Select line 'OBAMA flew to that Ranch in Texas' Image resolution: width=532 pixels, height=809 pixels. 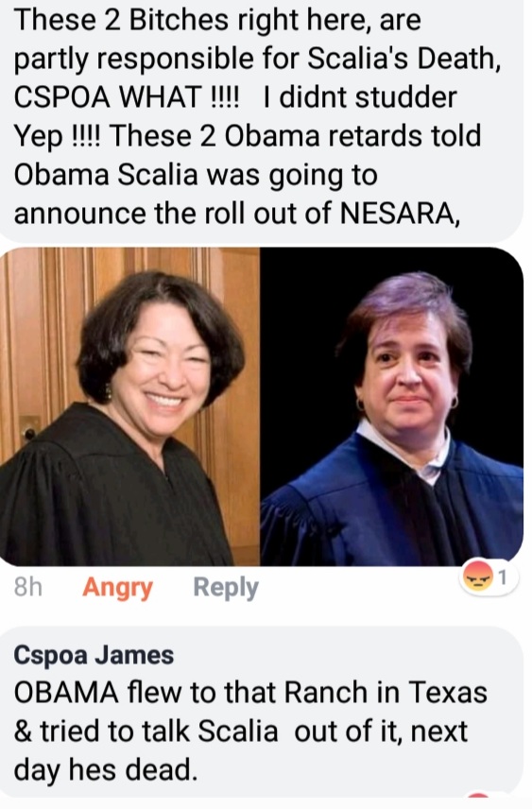[x=250, y=692]
